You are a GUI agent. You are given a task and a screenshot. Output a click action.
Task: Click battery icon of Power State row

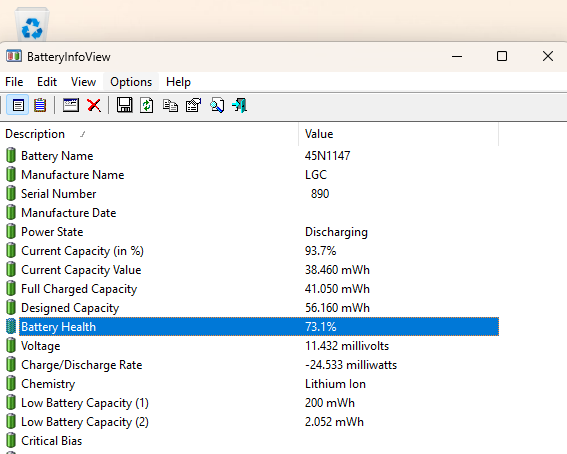tap(11, 231)
